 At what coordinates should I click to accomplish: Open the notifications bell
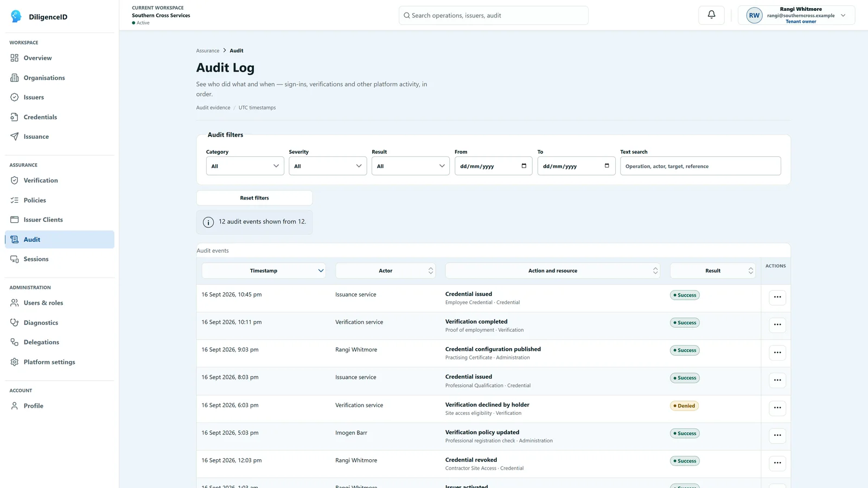click(711, 15)
